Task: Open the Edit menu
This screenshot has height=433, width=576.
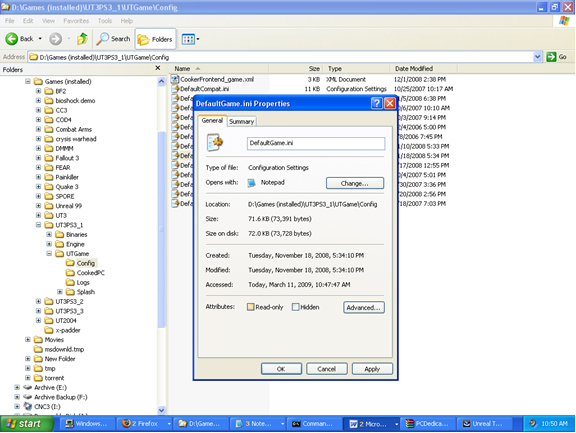Action: [28, 21]
